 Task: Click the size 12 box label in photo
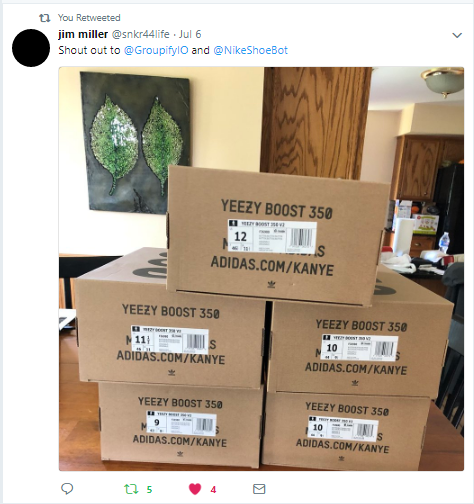coord(272,236)
